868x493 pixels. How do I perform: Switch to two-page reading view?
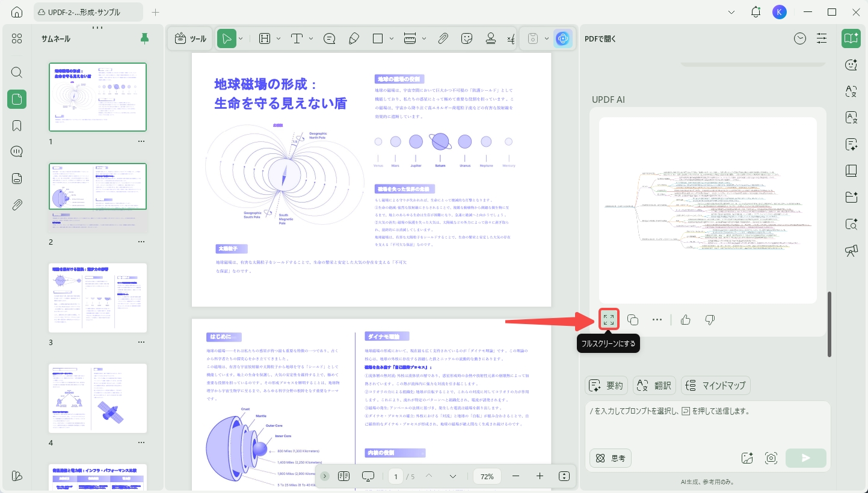coord(344,476)
